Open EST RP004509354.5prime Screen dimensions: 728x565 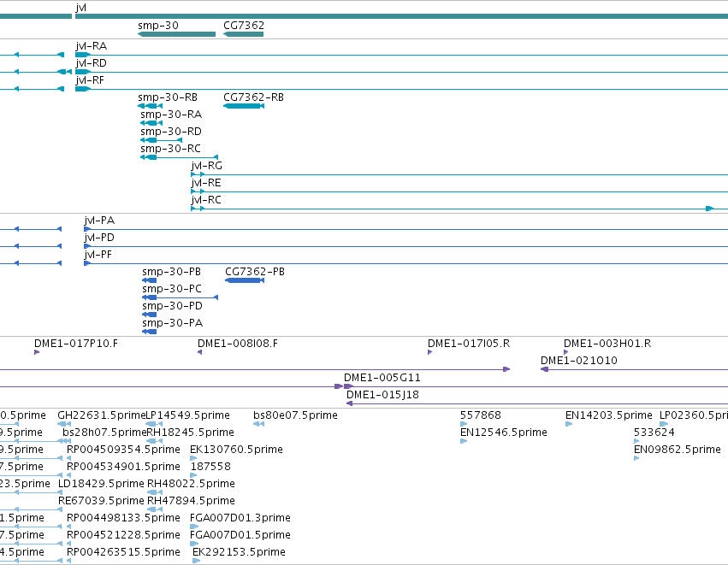click(x=123, y=450)
